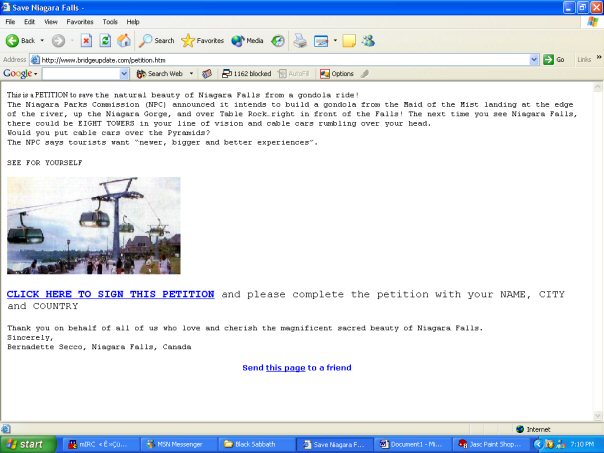Screen dimensions: 604x453
Task: Open the Search pane
Action: click(157, 41)
